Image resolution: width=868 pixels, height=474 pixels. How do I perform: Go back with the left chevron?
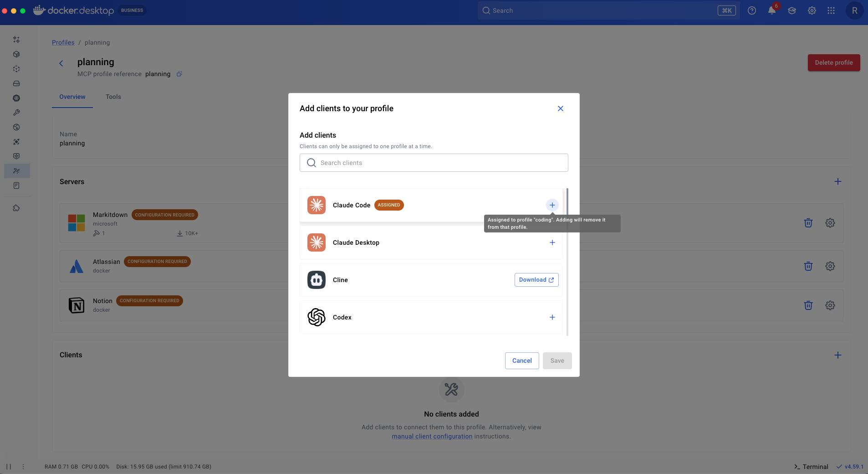pos(61,63)
